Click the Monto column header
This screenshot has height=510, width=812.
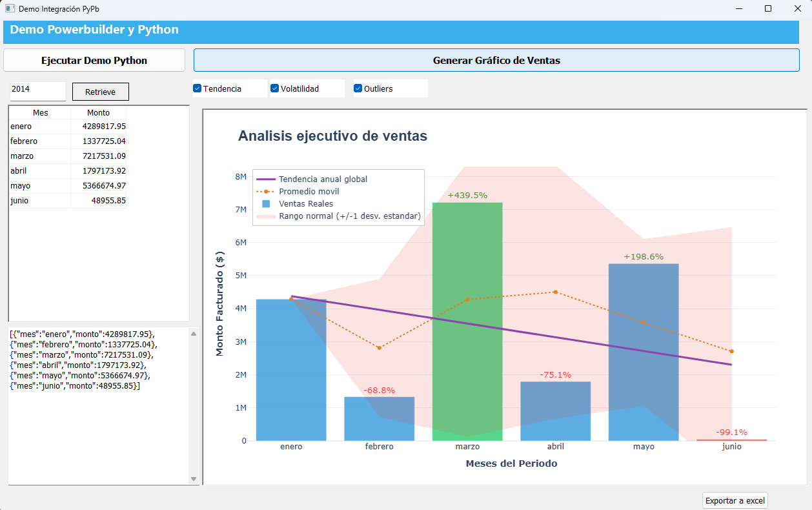click(98, 112)
